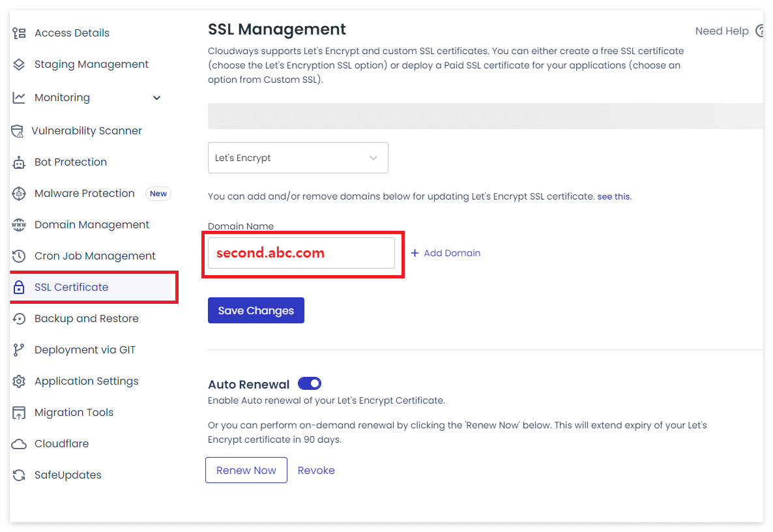Click the SafeUpdates refresh icon

click(x=19, y=475)
